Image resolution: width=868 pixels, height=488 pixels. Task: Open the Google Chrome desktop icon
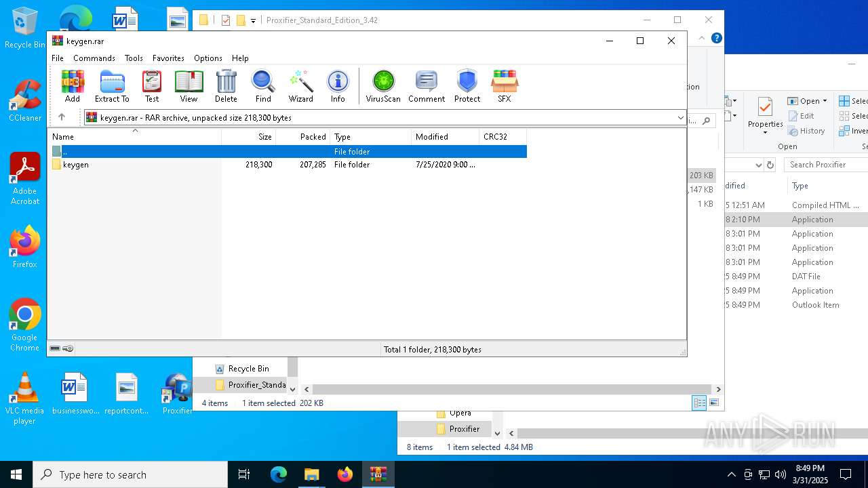point(25,325)
